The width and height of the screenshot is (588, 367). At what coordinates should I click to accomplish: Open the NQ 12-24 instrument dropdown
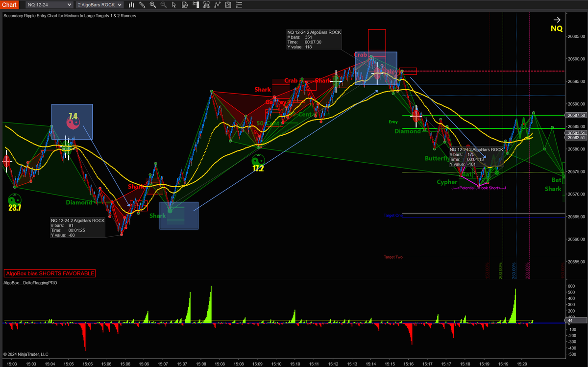pos(49,5)
